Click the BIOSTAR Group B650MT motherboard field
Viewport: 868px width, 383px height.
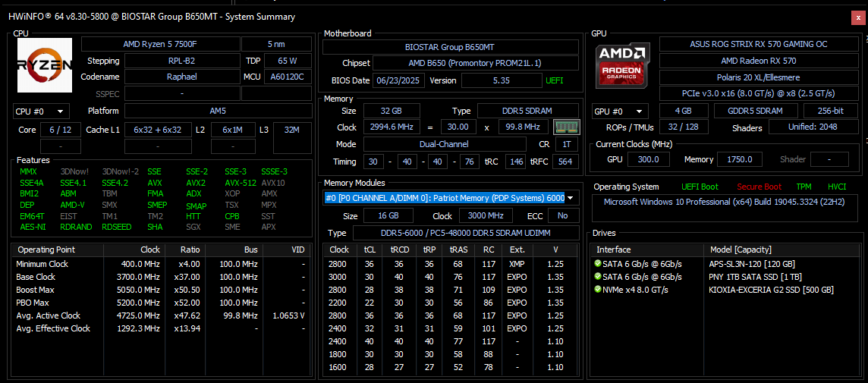[x=450, y=47]
